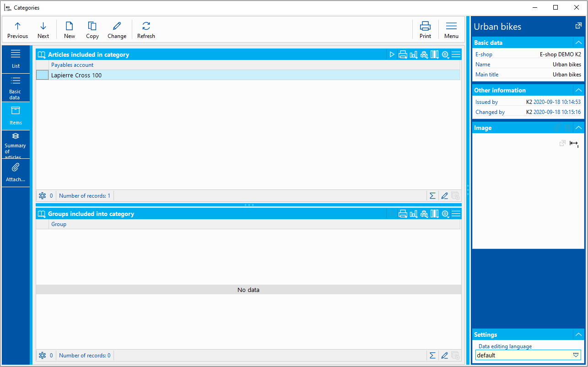The image size is (588, 367).
Task: Print the category record
Action: click(x=426, y=30)
